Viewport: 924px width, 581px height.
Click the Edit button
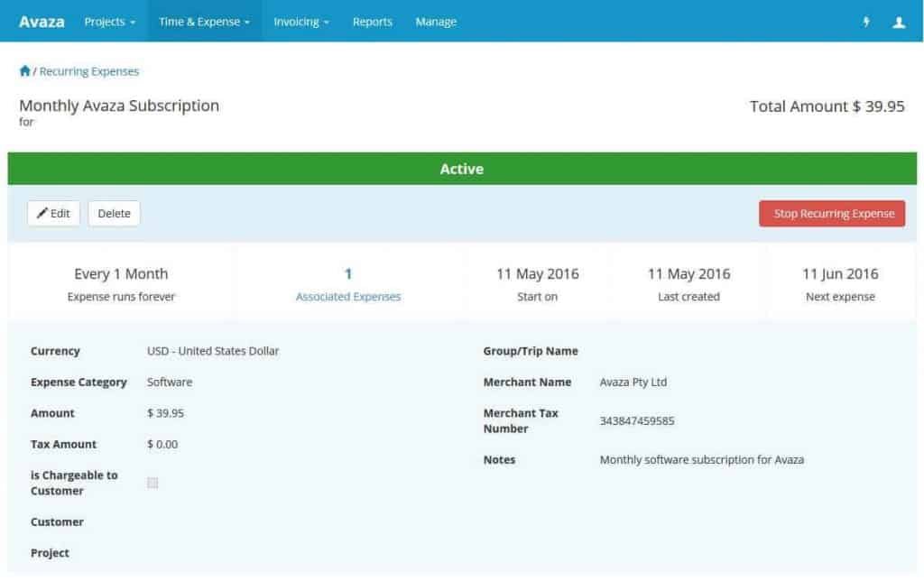[x=53, y=213]
